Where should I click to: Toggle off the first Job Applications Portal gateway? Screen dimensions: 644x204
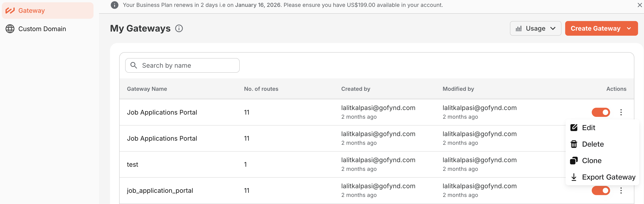[x=601, y=112]
